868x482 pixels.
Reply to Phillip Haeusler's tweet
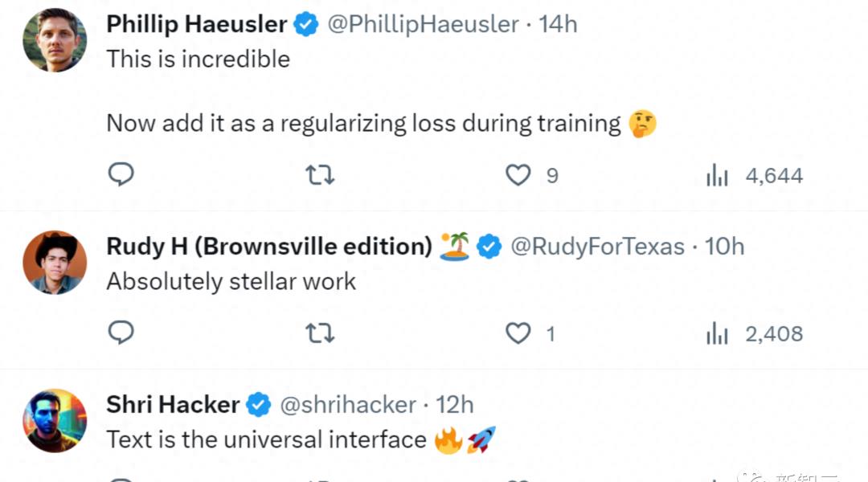121,174
